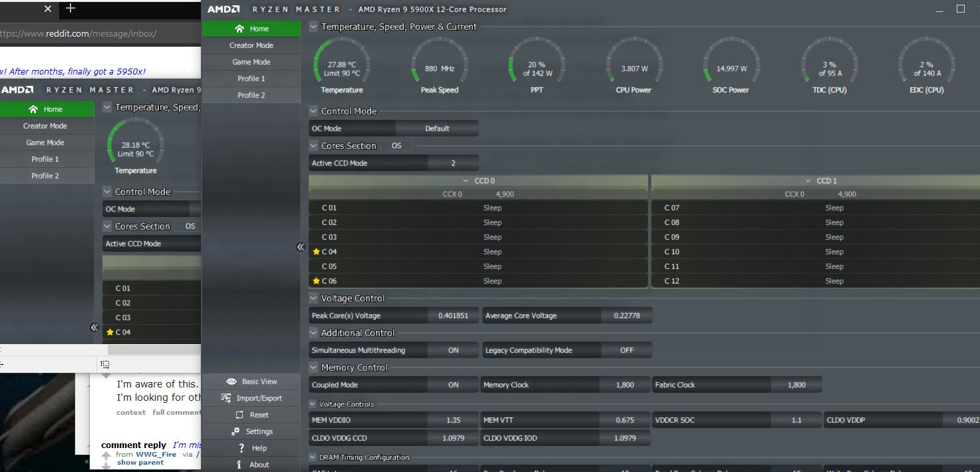Collapse the sidebar with double-chevron arrow

(x=300, y=247)
